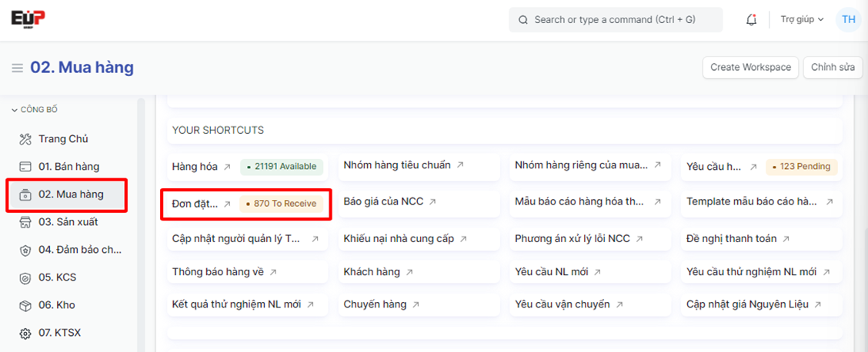Select 04. Đảm bảo ch... sidebar item

[x=79, y=250]
